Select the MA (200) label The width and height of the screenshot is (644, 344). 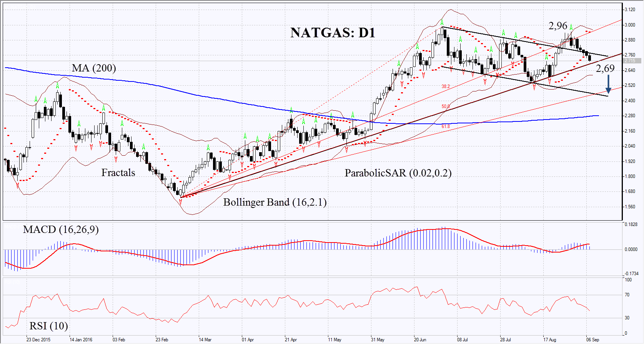(x=94, y=68)
